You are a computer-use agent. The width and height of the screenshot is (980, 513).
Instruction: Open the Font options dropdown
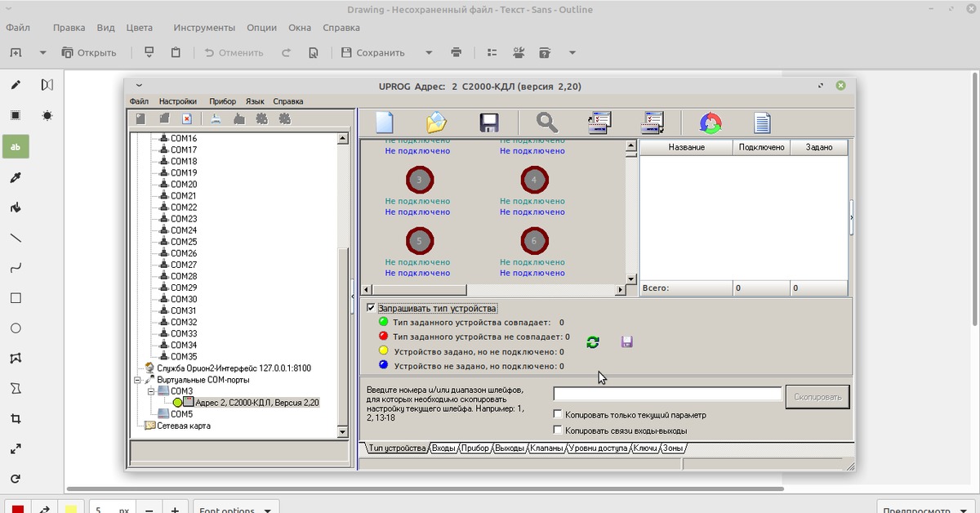tap(235, 508)
